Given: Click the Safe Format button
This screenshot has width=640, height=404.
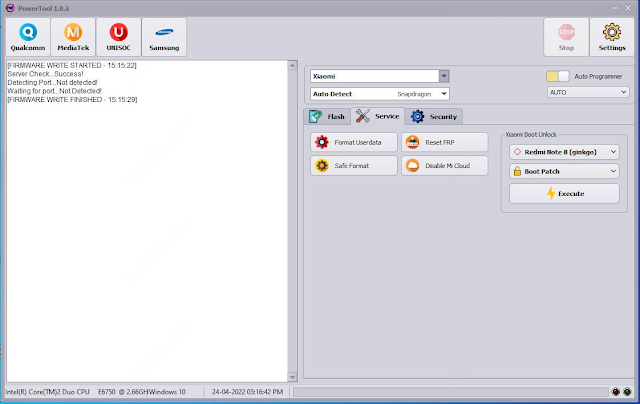Looking at the screenshot, I should click(354, 166).
